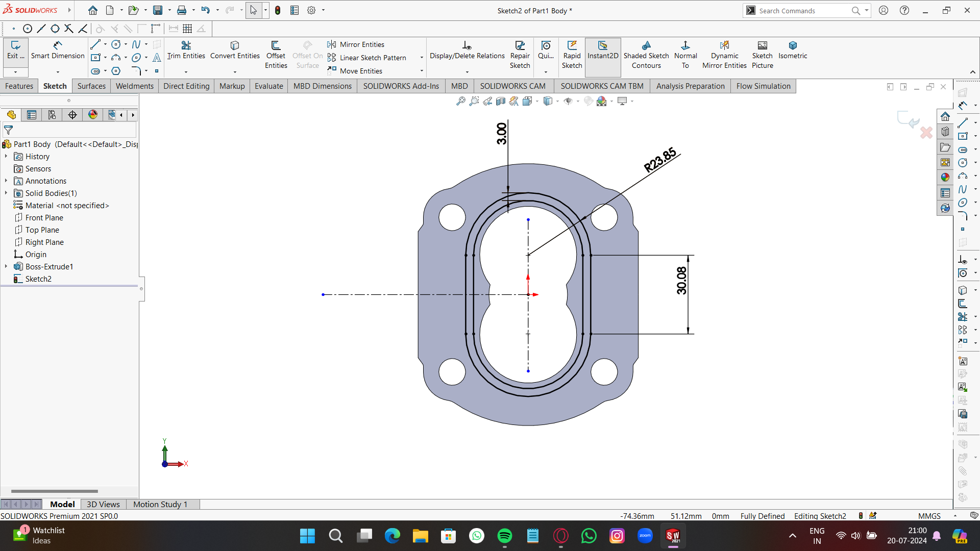980x551 pixels.
Task: Open the Appearances color wheel in task pane
Action: (945, 177)
